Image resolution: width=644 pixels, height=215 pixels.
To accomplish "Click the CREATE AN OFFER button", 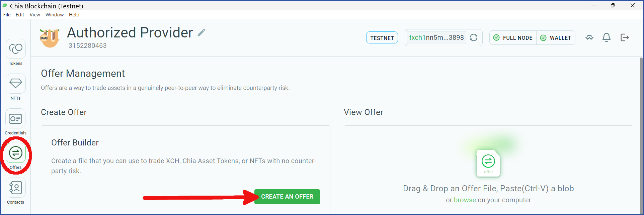I will [x=287, y=197].
